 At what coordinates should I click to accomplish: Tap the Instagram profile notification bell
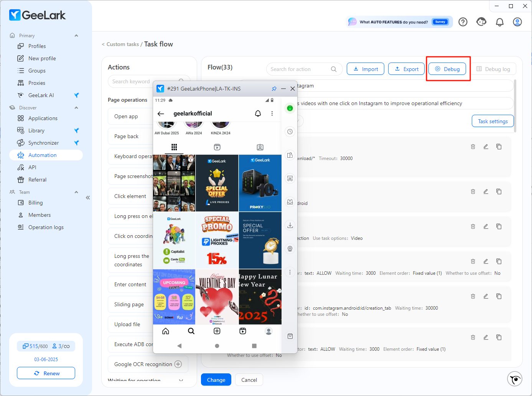pyautogui.click(x=258, y=114)
